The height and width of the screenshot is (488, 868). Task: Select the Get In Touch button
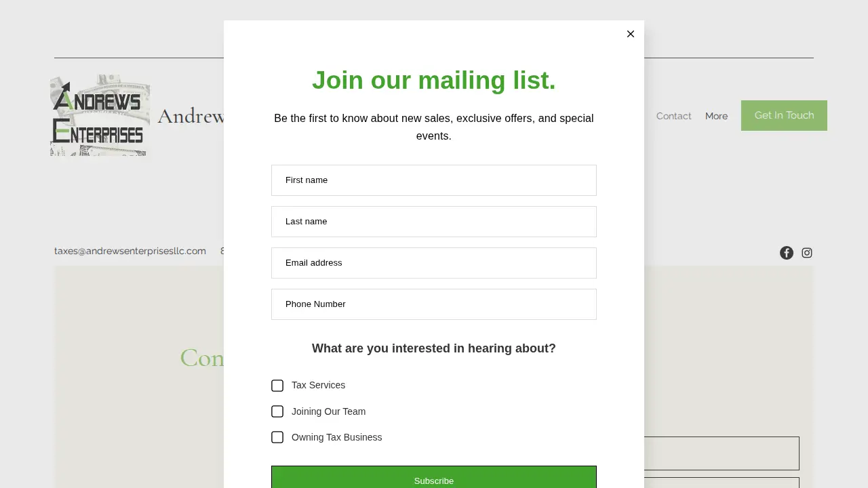coord(784,115)
